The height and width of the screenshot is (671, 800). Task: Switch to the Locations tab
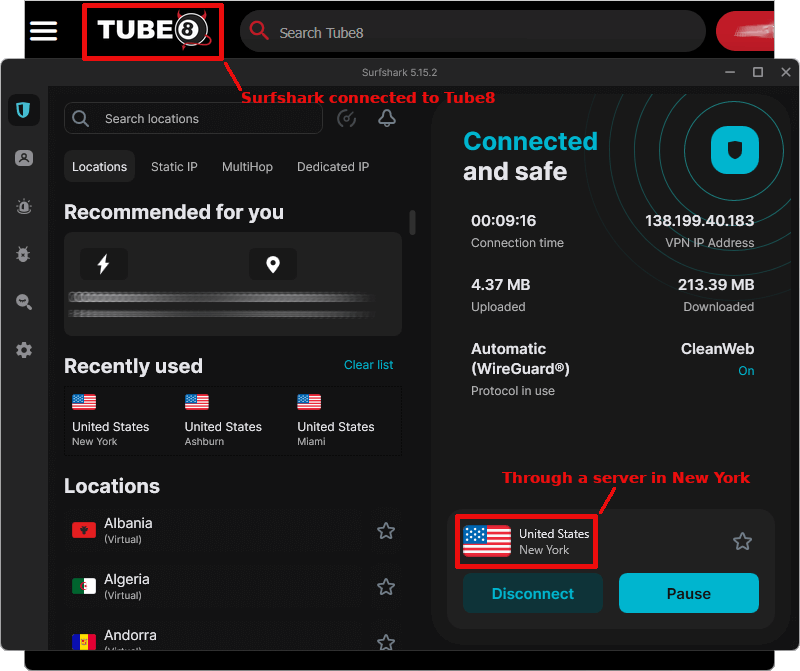click(x=99, y=166)
